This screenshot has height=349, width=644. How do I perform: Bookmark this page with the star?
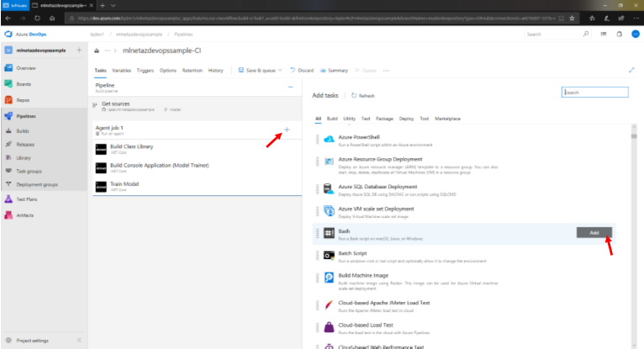point(573,18)
